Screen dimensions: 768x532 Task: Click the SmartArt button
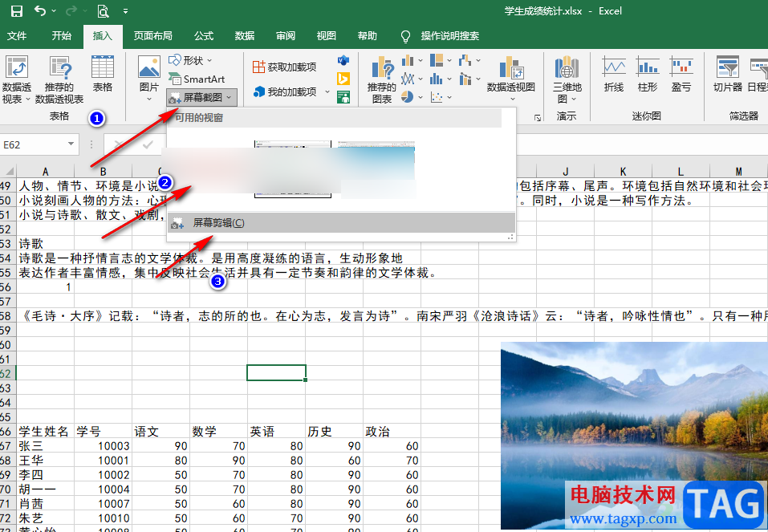click(197, 79)
